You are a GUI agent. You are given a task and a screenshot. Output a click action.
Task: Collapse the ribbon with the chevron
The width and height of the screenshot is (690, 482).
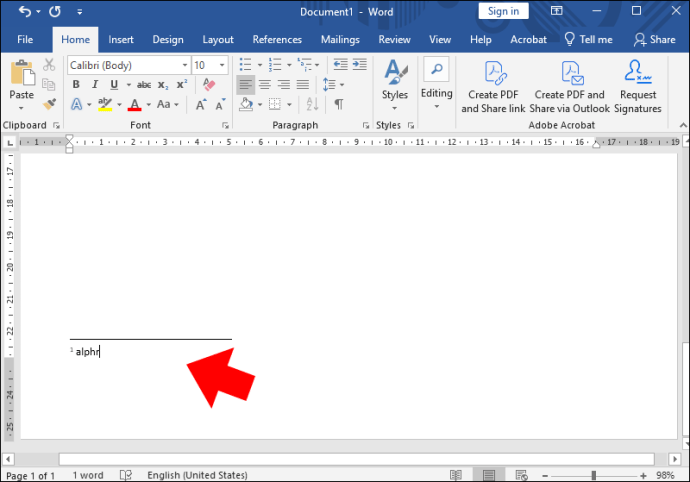683,125
